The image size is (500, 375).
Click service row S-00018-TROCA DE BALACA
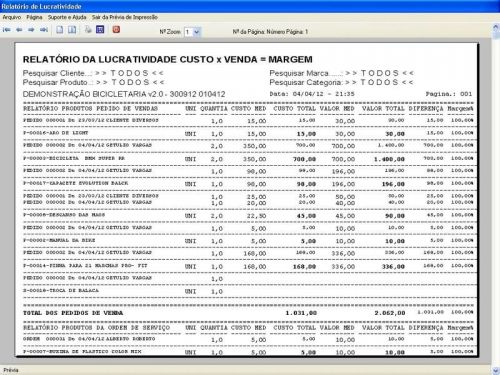tap(248, 291)
